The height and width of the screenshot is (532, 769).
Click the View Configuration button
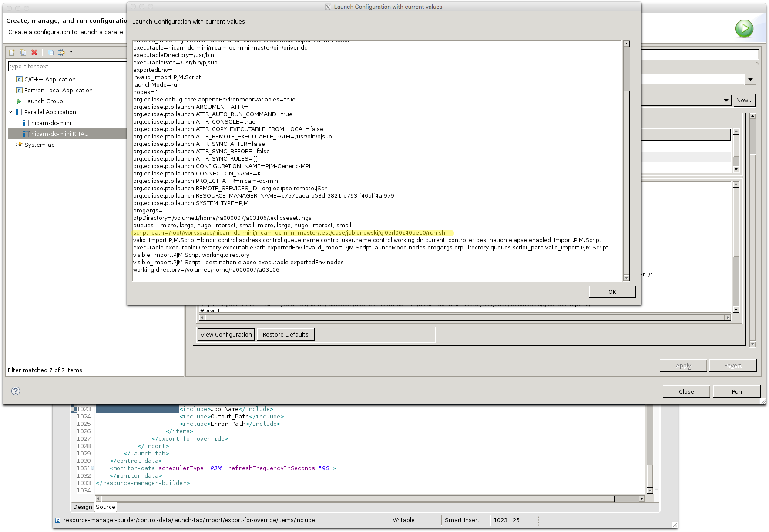226,334
